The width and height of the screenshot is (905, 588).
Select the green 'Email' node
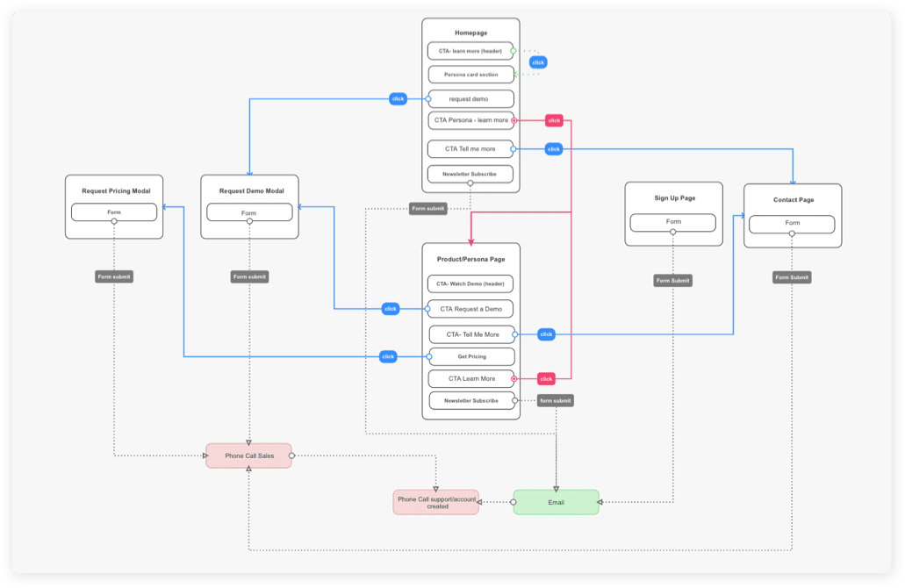(x=556, y=502)
